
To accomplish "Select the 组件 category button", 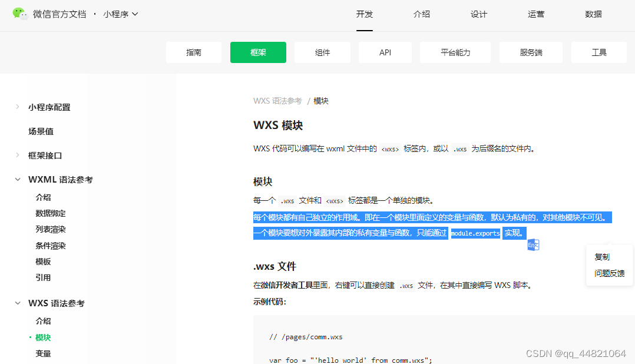I will click(322, 52).
